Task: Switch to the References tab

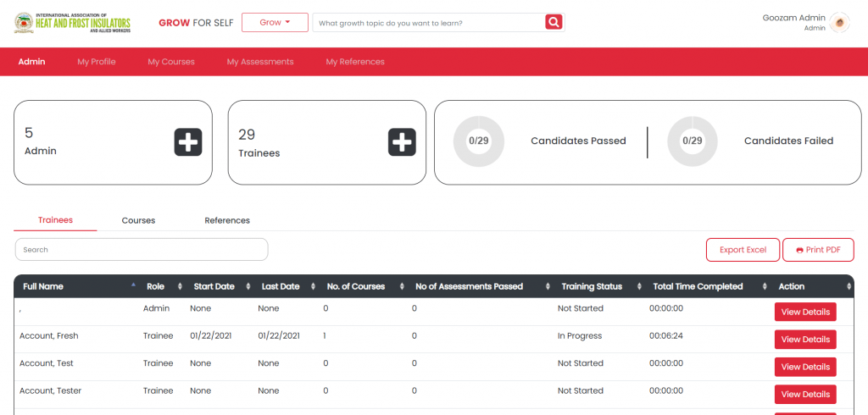Action: [x=227, y=220]
